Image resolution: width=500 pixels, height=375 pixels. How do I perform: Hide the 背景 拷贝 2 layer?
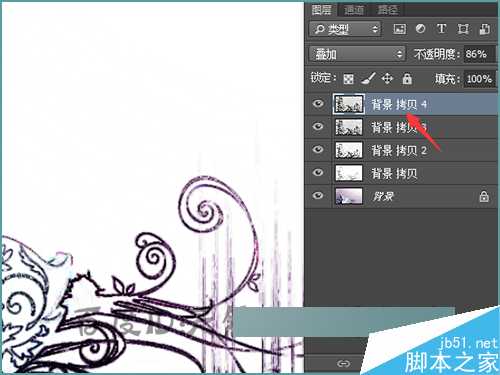(x=318, y=149)
